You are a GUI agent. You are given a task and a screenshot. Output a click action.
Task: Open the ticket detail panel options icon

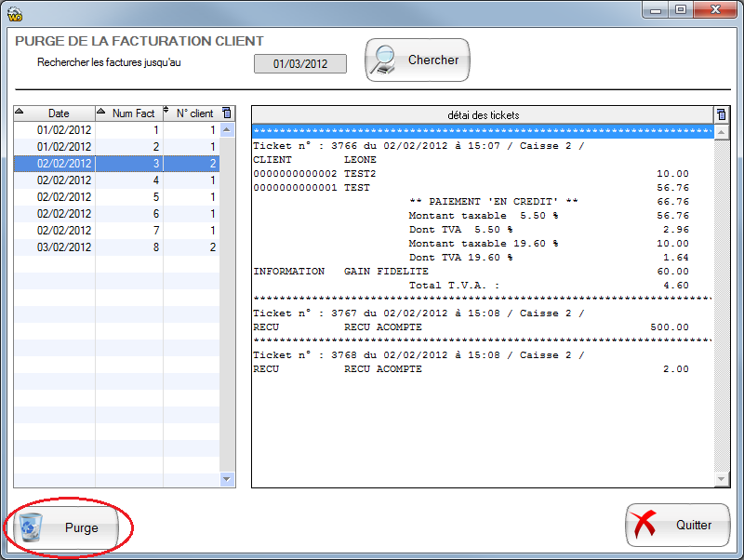pyautogui.click(x=720, y=114)
